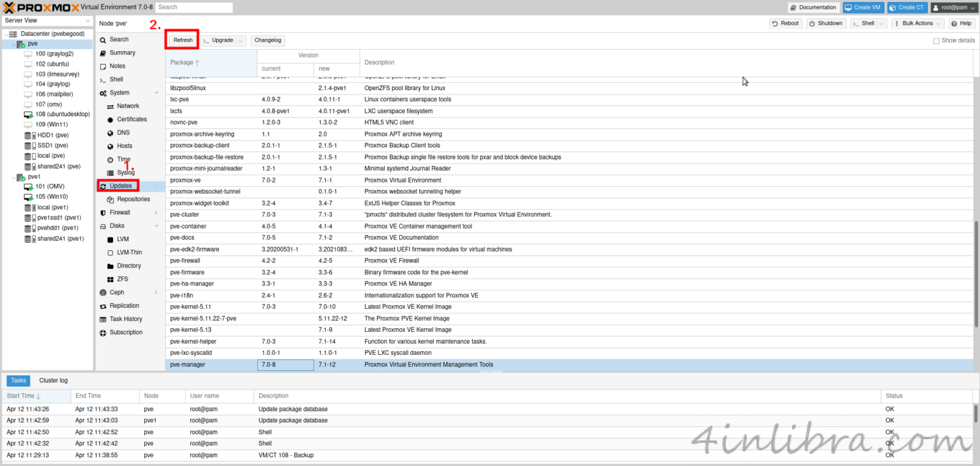Switch to the Cluster log tab
The width and height of the screenshot is (980, 466).
54,380
